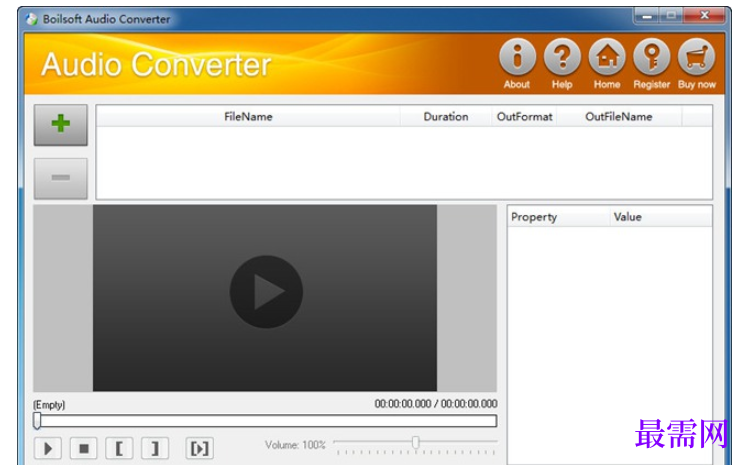Set end mark with right bracket button
This screenshot has height=465, width=747.
pos(155,448)
